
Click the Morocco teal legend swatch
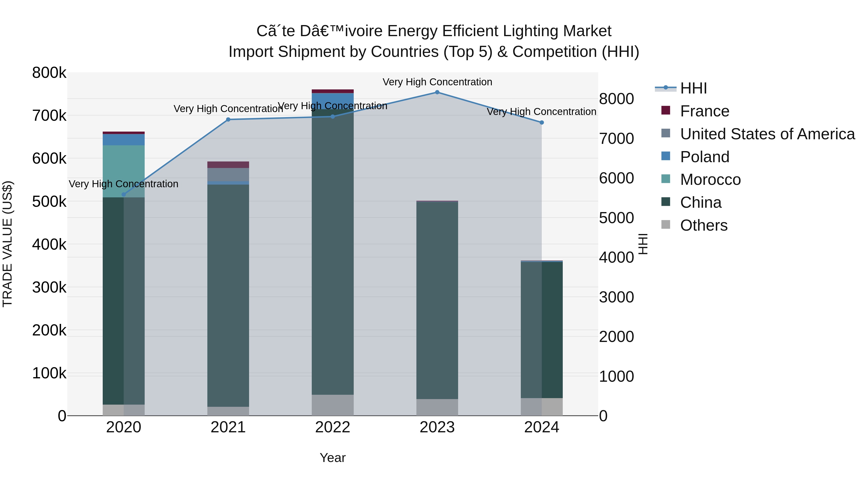pos(666,179)
